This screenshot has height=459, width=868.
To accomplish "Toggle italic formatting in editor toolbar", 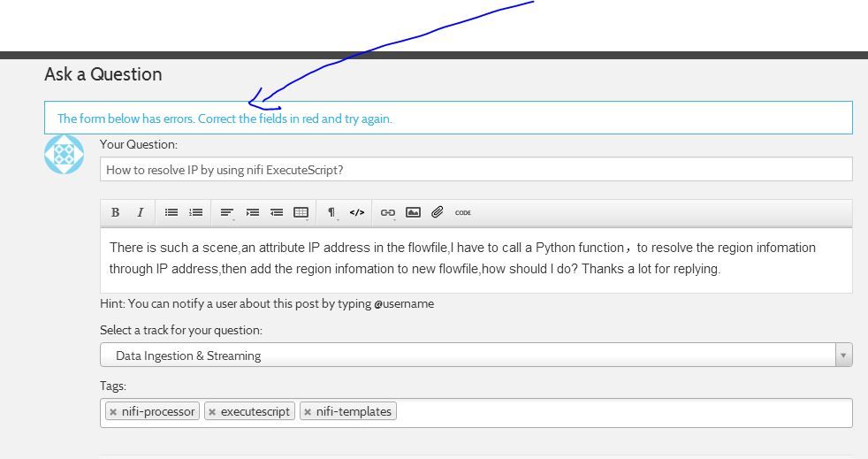I will click(x=140, y=212).
